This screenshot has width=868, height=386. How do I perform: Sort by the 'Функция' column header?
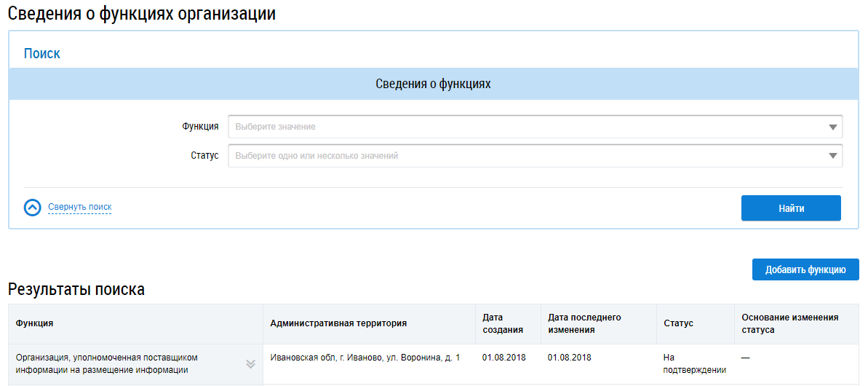pyautogui.click(x=35, y=323)
